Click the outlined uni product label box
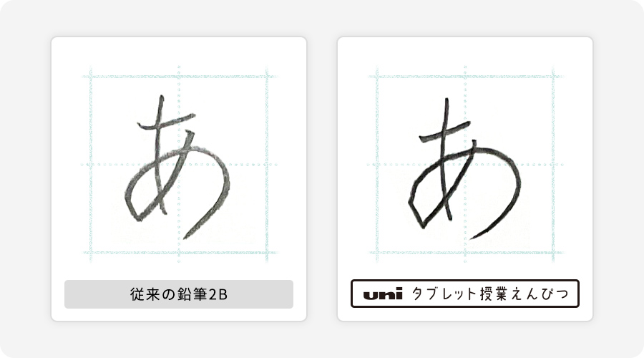Viewport: 644px width, 358px height. pos(465,294)
